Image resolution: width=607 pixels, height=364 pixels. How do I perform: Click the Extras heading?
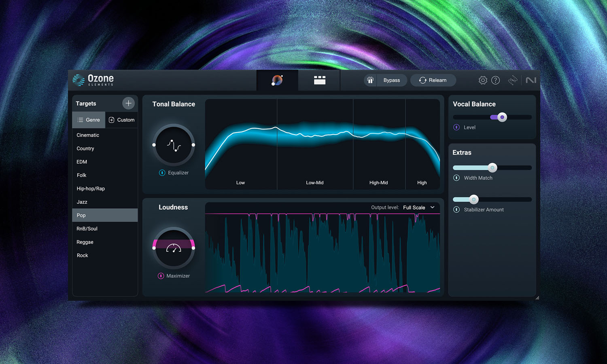pos(462,152)
